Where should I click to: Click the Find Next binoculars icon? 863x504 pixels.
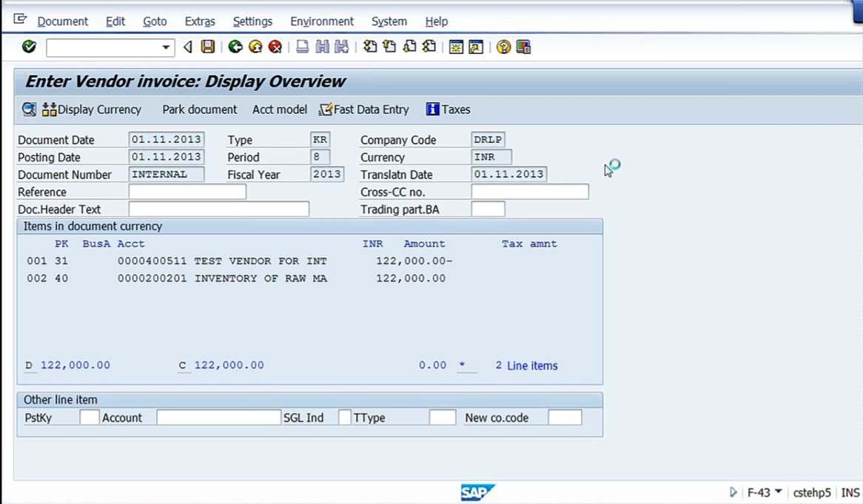(342, 47)
